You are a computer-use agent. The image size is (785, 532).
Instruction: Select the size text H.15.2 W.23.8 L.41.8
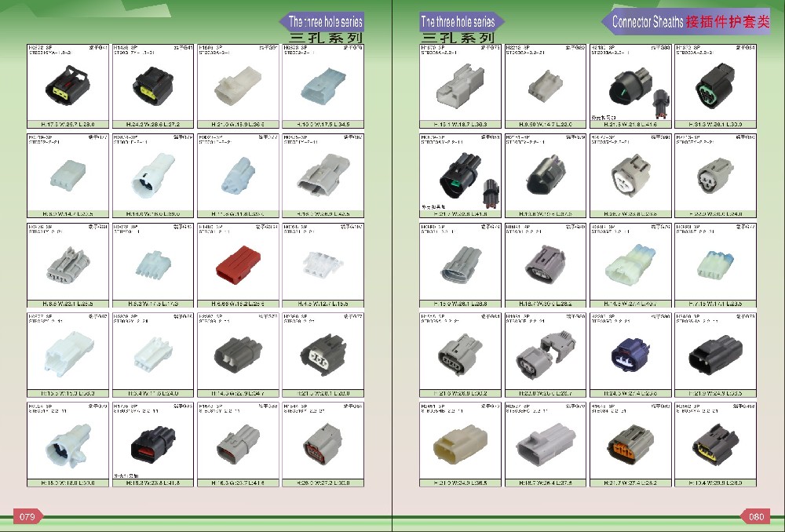[x=153, y=483]
